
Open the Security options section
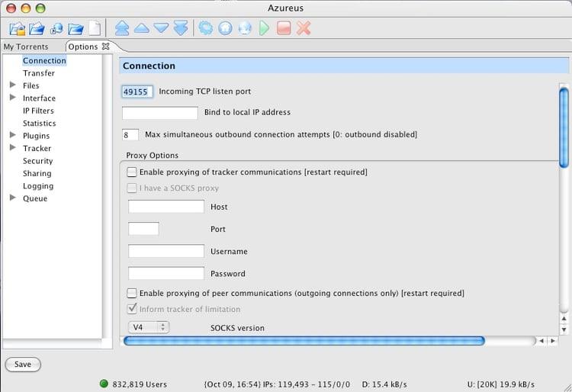coord(38,161)
